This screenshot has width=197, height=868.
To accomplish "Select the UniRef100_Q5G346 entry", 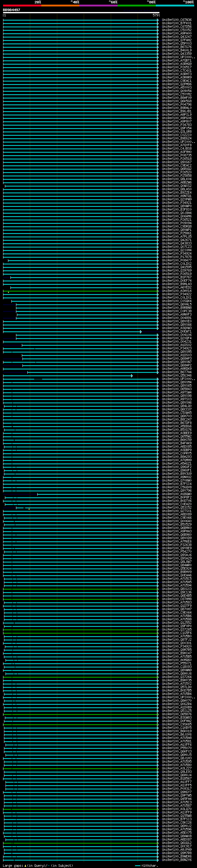I will click(x=177, y=376).
